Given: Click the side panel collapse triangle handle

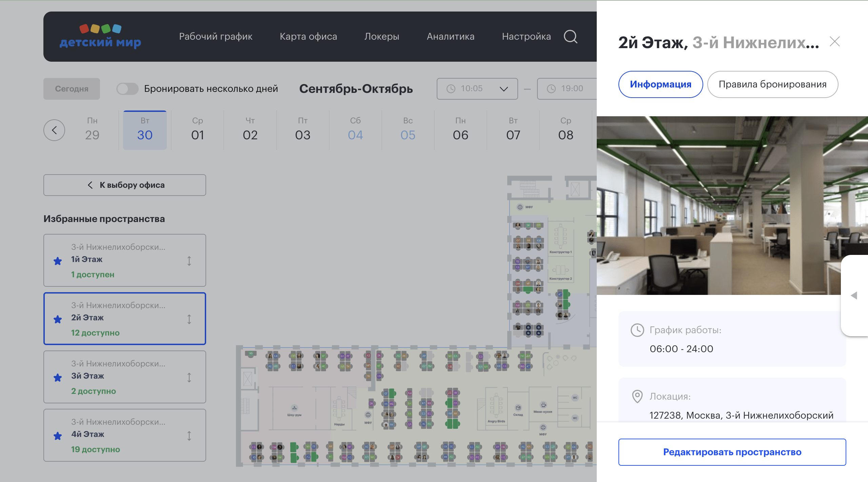Looking at the screenshot, I should point(854,296).
